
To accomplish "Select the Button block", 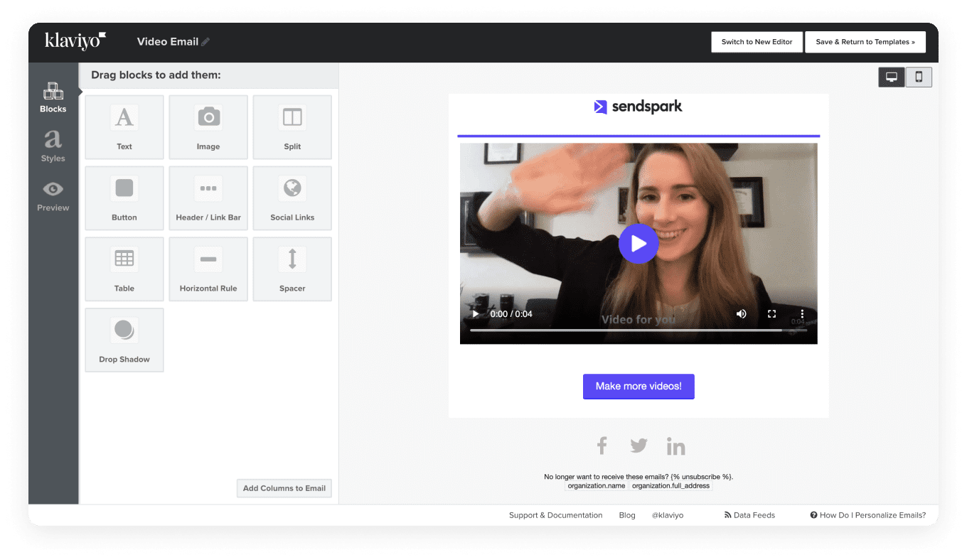I will 124,198.
